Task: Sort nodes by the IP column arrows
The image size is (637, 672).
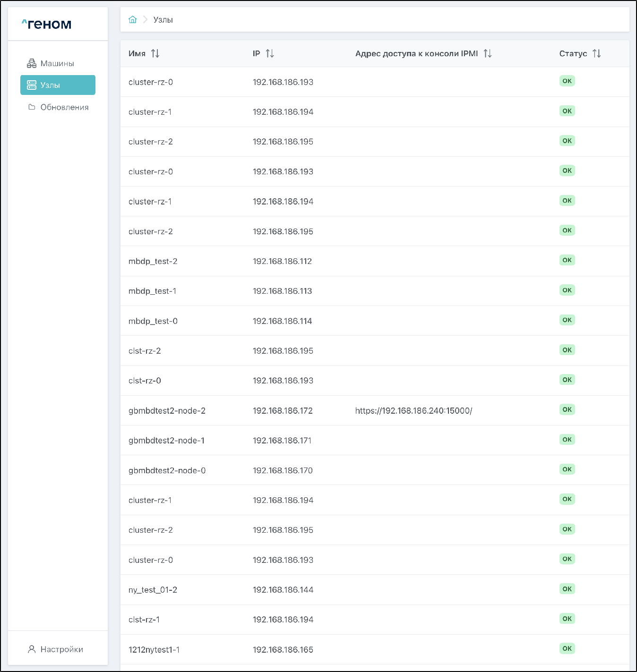Action: (270, 53)
